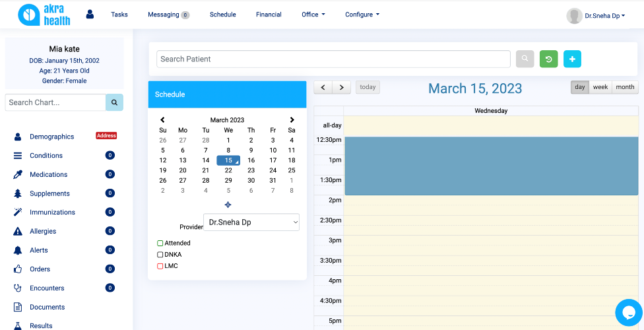Viewport: 644px width, 330px height.
Task: Click the blue plus add button
Action: (572, 59)
